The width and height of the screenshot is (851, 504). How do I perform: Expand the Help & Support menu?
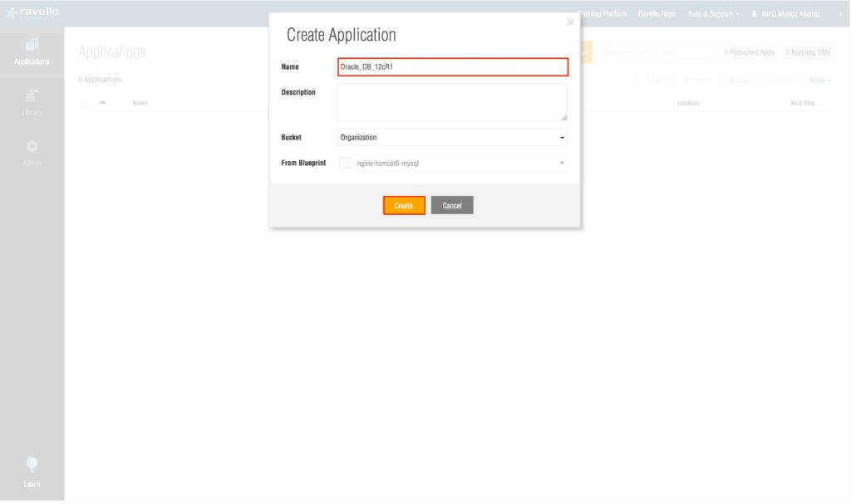(714, 14)
